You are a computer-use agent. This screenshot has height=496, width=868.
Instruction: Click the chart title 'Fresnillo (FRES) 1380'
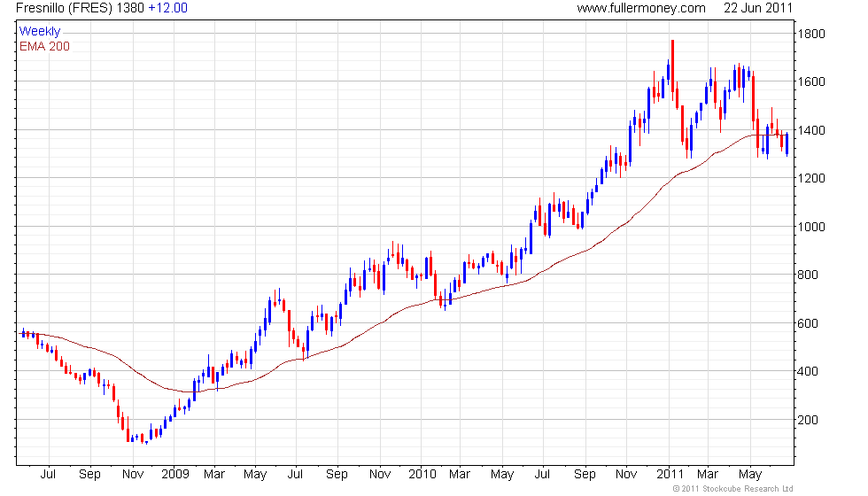pos(81,8)
